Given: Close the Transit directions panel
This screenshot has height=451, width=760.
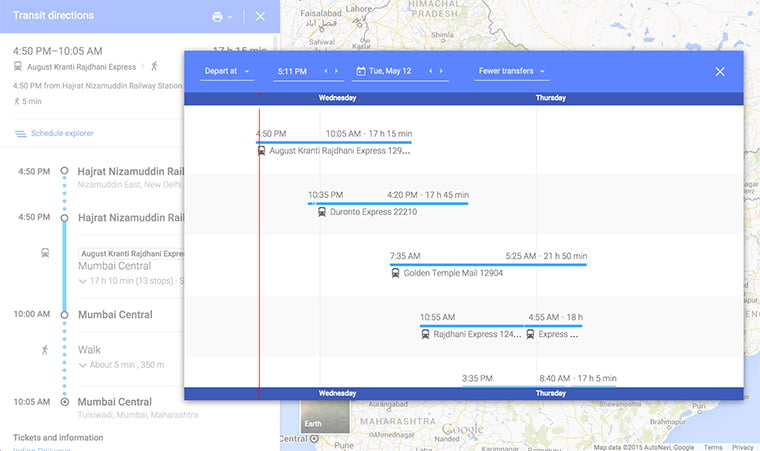Looking at the screenshot, I should pos(260,16).
